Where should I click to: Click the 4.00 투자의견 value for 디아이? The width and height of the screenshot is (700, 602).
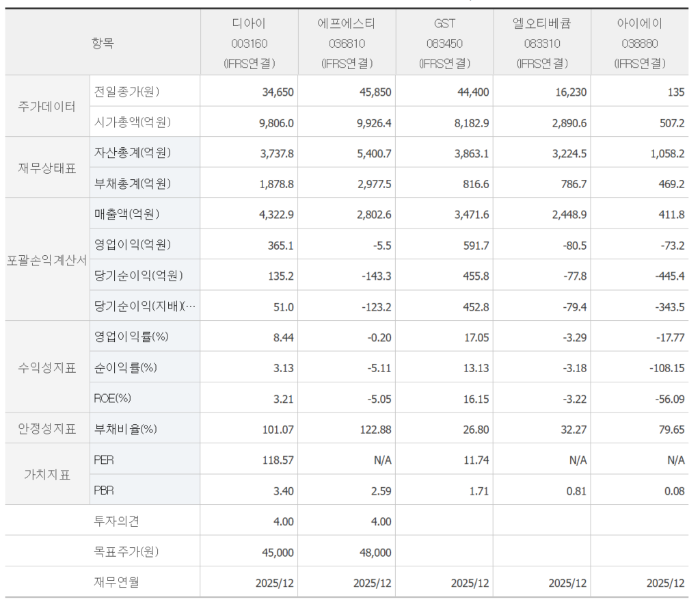pos(284,522)
